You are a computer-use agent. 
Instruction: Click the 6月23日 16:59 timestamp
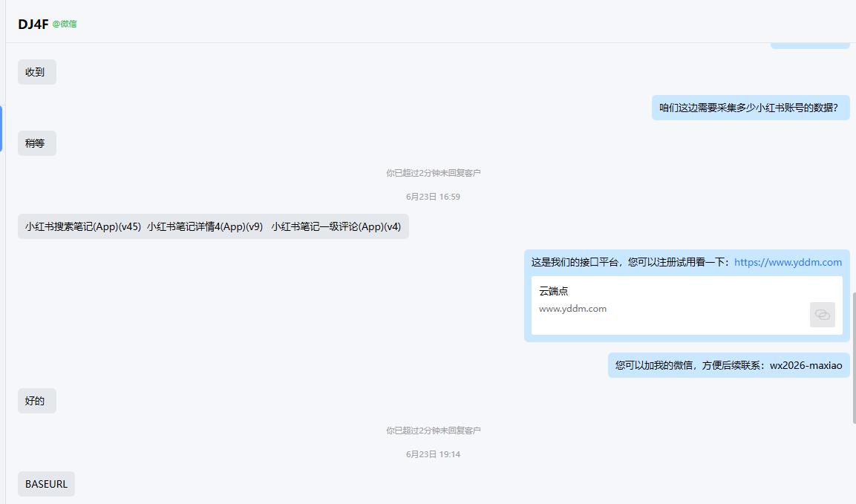[433, 197]
